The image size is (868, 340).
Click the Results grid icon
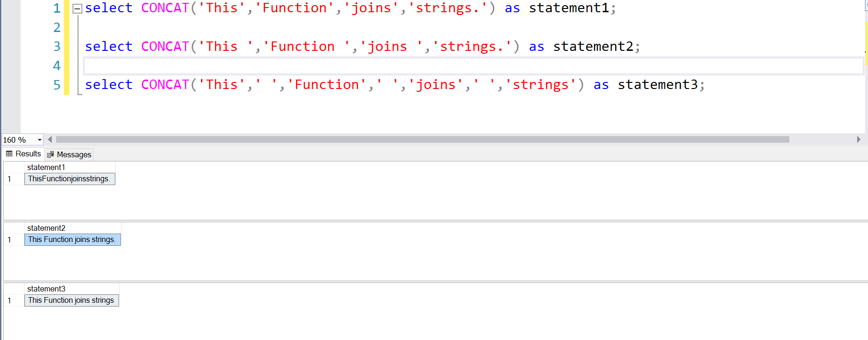coord(9,154)
